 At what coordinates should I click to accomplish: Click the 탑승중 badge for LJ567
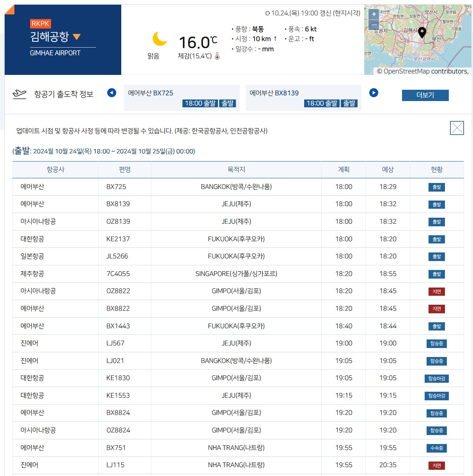tap(437, 343)
